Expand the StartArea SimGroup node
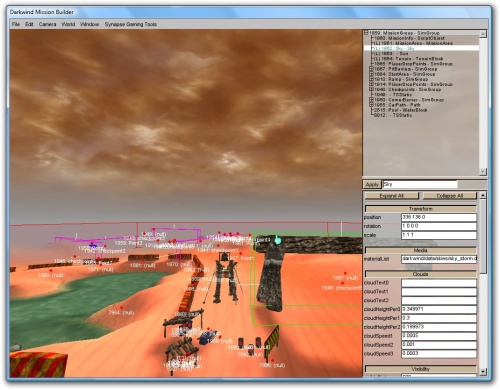This screenshot has height=390, width=500. (x=371, y=74)
